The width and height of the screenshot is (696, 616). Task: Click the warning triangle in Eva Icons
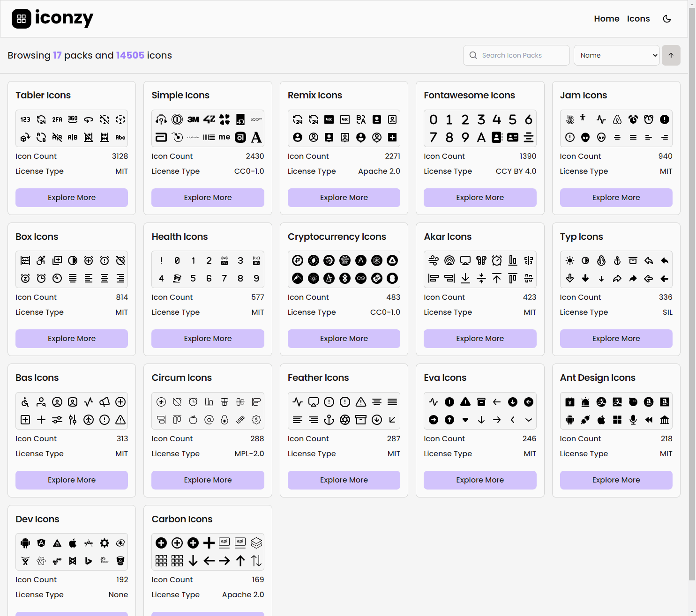[x=465, y=402]
